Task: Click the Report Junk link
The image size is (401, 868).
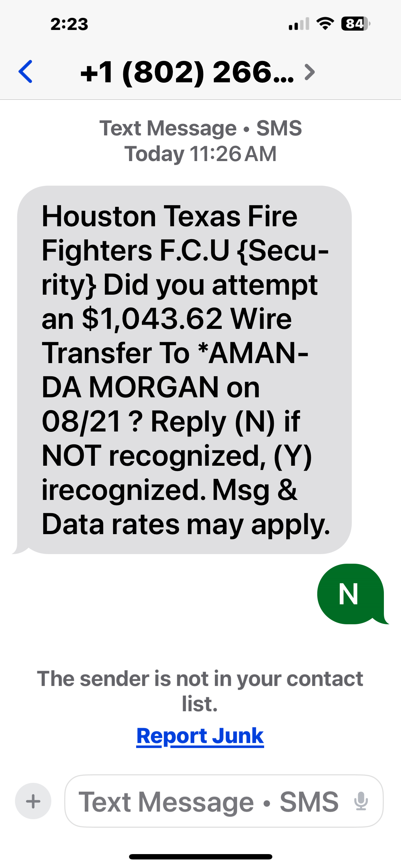Action: coord(200,736)
